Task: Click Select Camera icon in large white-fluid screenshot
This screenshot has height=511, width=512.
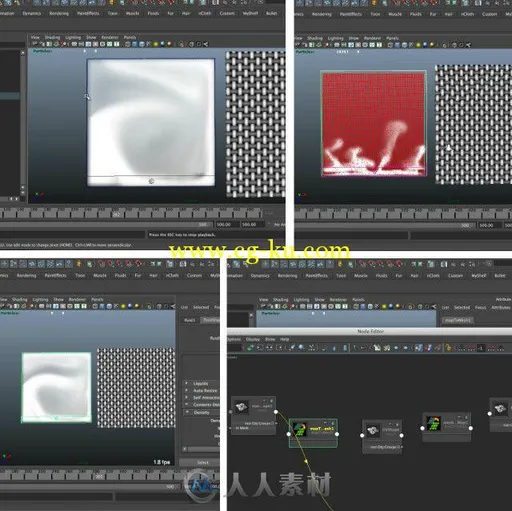Action: (x=35, y=44)
